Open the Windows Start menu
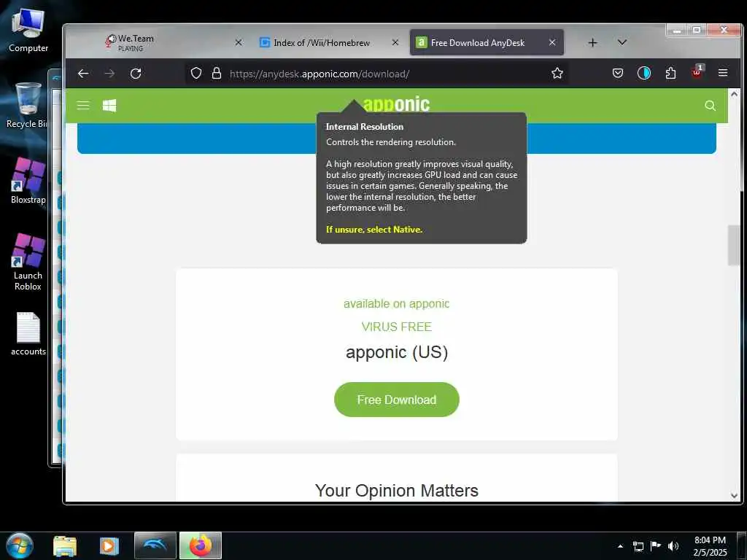Viewport: 747px width, 560px height. 20,545
